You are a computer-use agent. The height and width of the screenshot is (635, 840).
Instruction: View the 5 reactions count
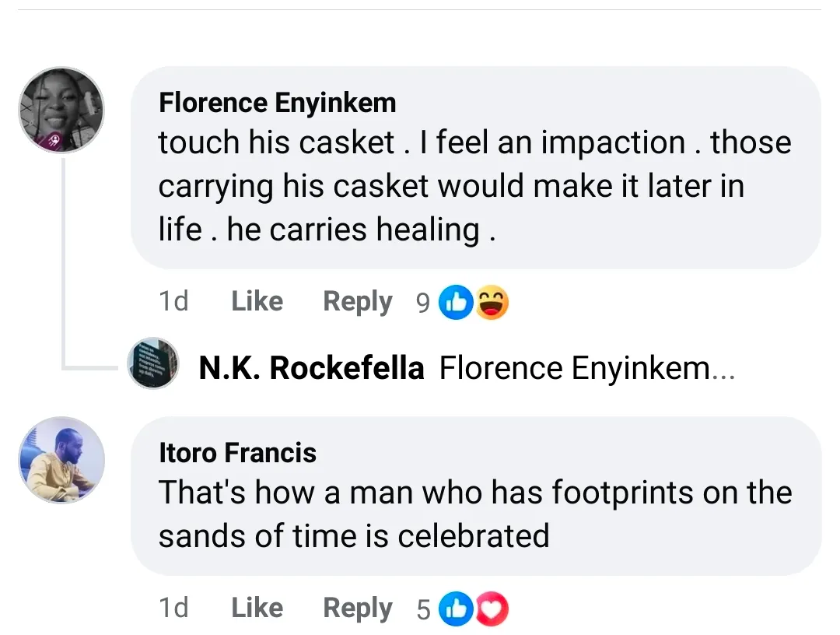point(422,609)
